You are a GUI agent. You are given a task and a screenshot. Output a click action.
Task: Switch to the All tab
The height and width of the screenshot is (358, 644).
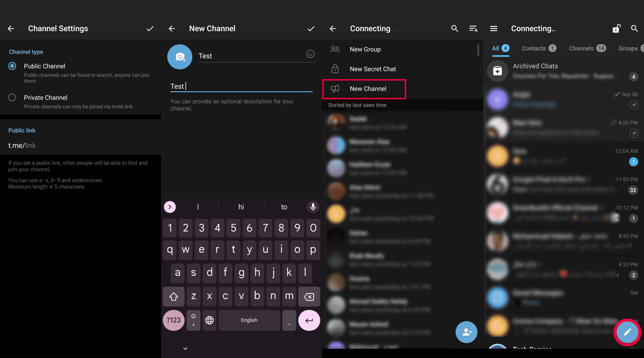[x=501, y=49]
